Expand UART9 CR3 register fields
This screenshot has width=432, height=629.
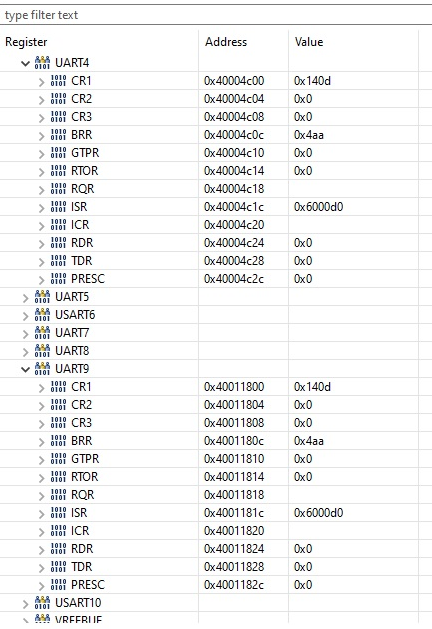coord(41,424)
